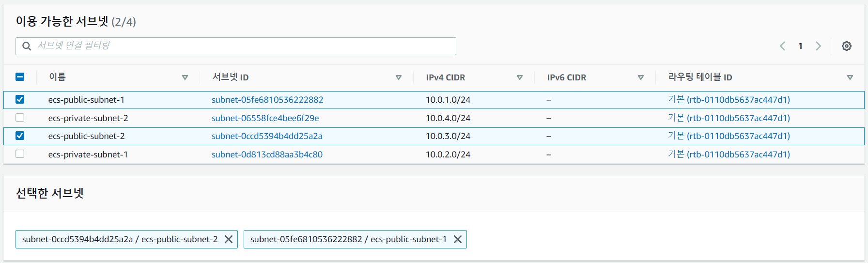
Task: Click the subnet-0ccd5394b4dd25a2a / ecs-public-subnet-2 token text
Action: pos(120,239)
